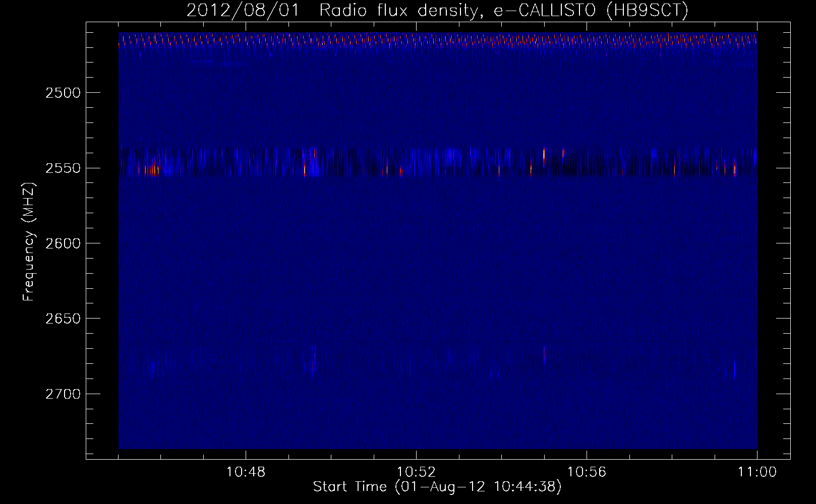Click the "Start Time (01-Aug-12 10:44:38)" x-axis label
This screenshot has width=816, height=504.
pos(437,487)
